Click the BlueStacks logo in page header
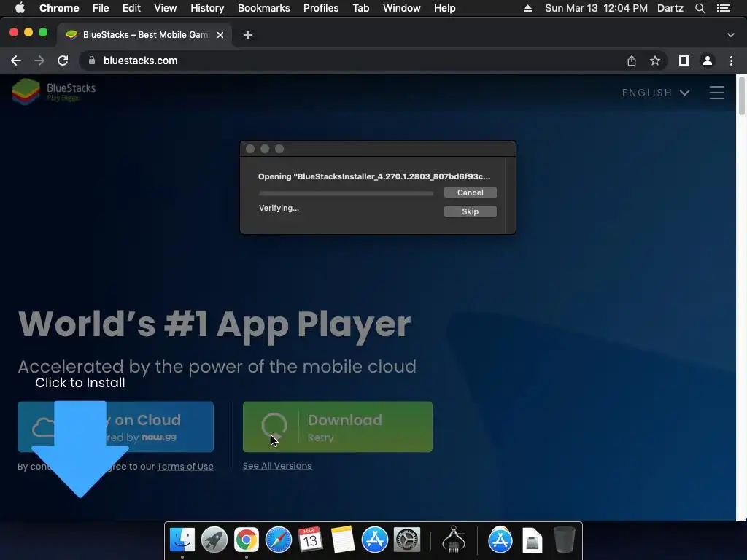This screenshot has height=560, width=747. 53,91
